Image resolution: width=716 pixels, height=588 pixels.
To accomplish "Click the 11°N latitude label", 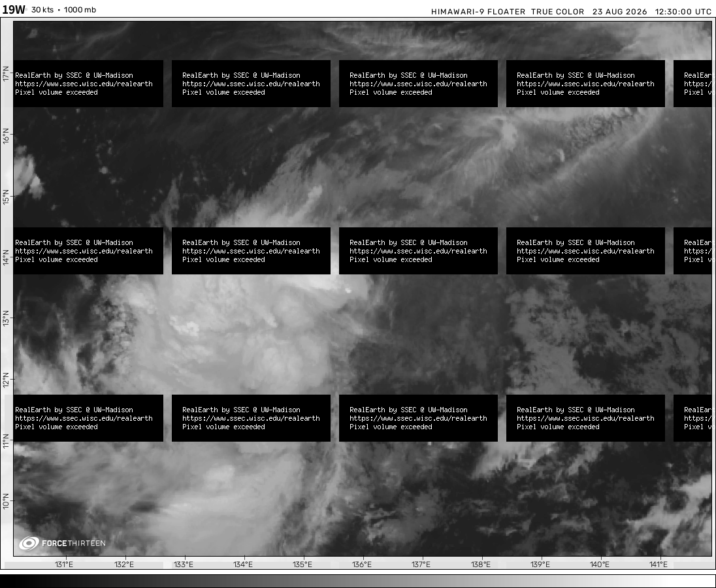I will point(6,440).
